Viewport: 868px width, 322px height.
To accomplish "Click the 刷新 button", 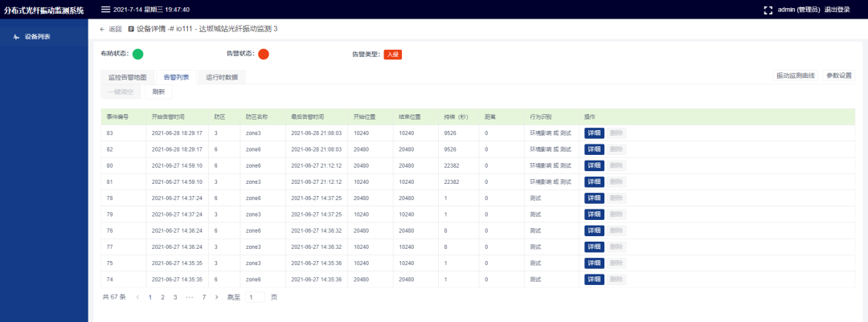I will (158, 92).
